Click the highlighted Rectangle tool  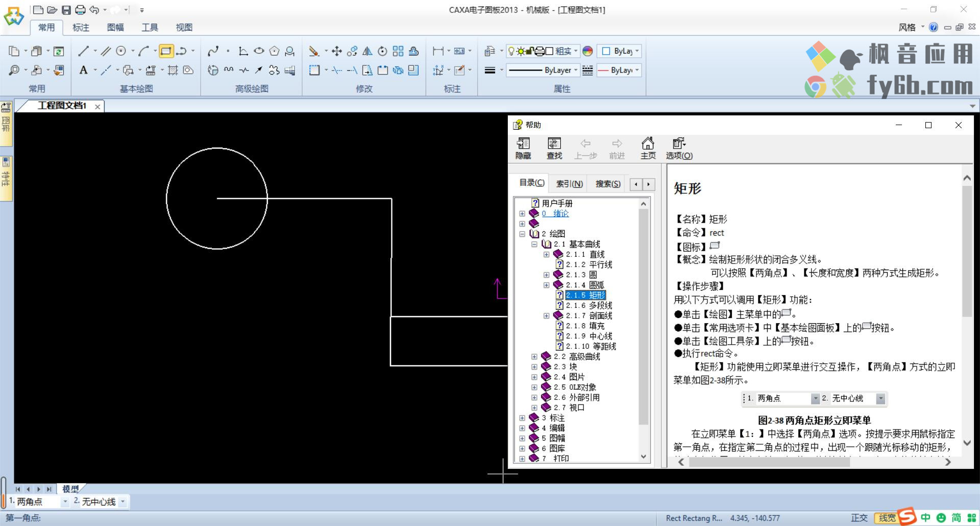[x=166, y=51]
